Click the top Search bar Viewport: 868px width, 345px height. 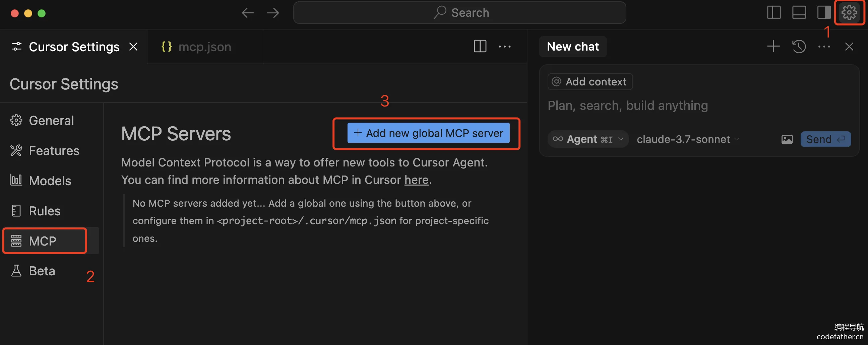tap(459, 13)
